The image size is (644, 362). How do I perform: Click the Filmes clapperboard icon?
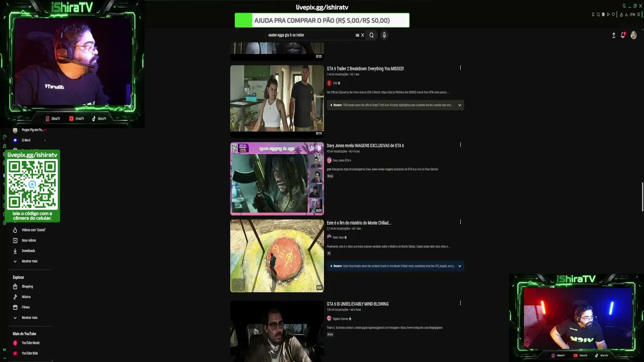coord(15,307)
